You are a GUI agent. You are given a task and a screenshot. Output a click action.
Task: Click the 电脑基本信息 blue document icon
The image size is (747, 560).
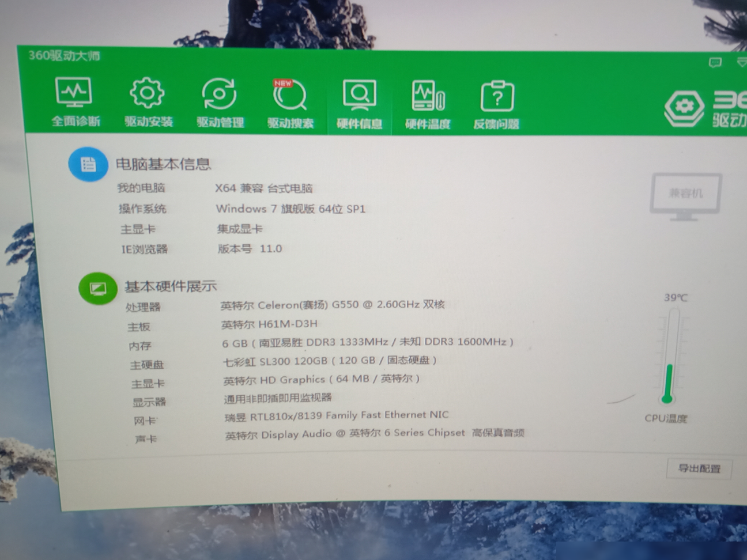click(x=88, y=165)
